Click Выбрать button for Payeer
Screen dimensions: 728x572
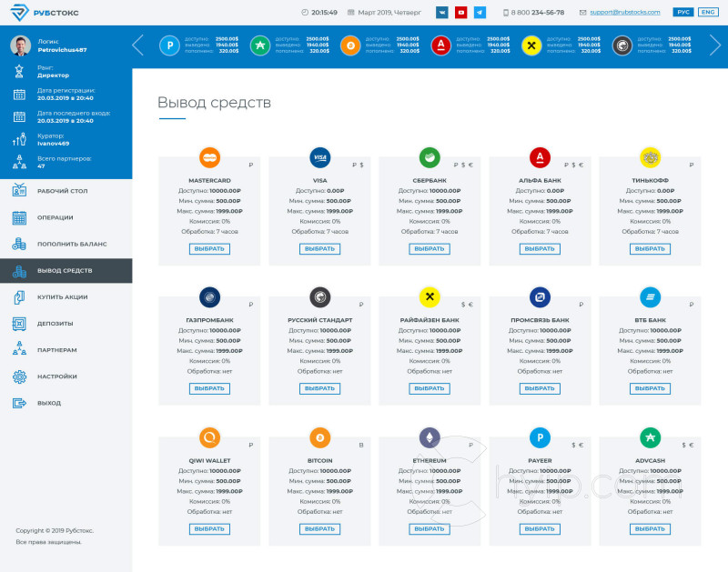coord(540,529)
